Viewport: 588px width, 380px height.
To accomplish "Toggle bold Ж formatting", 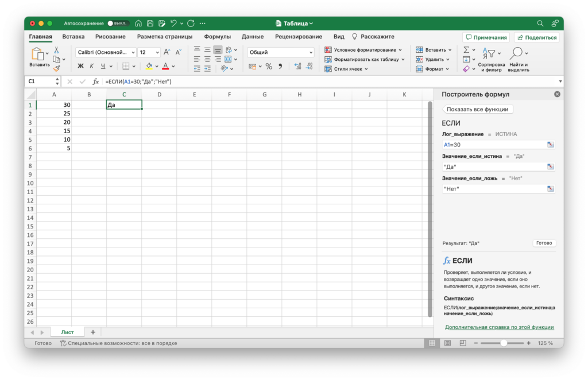I will point(80,67).
